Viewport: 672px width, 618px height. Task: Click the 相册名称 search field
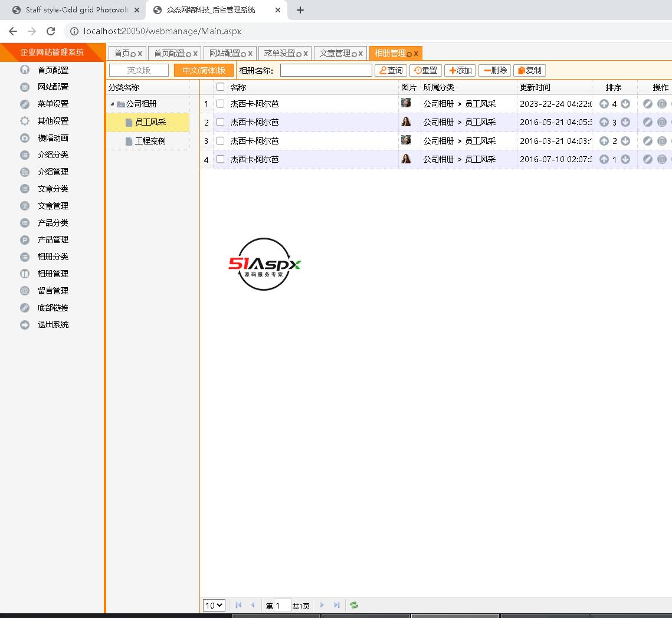tap(326, 70)
